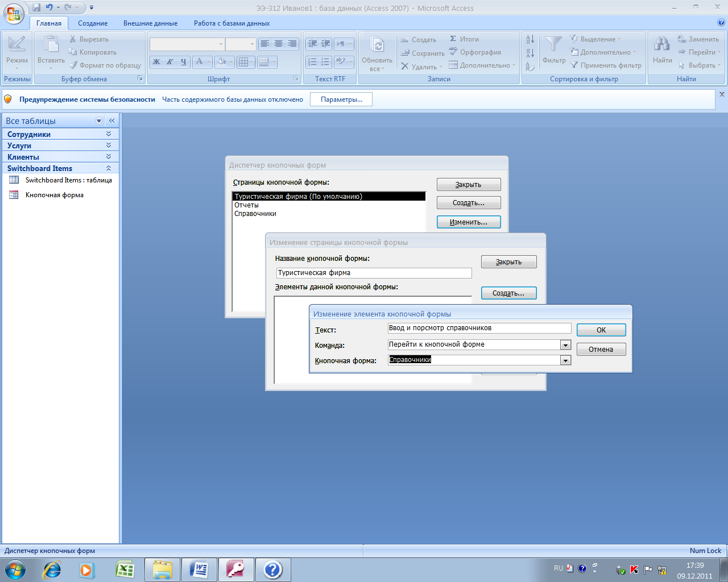
Task: Click the Undo arrow icon
Action: (49, 8)
